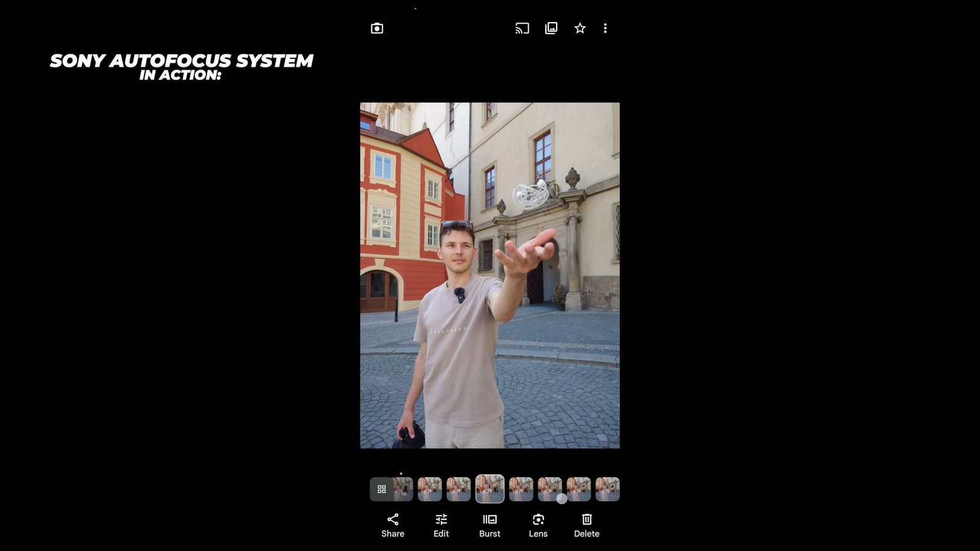Tap the Burst button
980x551 pixels.
[490, 526]
